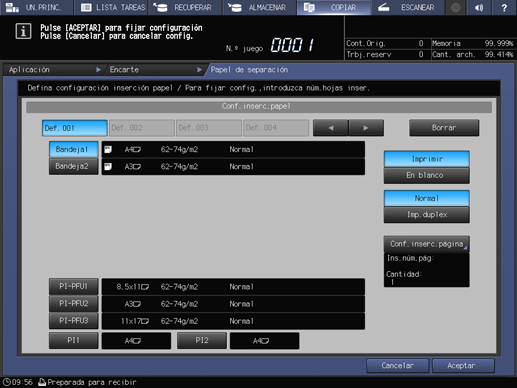Switch to the ESCANEAR tab
517x388 pixels.
coord(408,7)
